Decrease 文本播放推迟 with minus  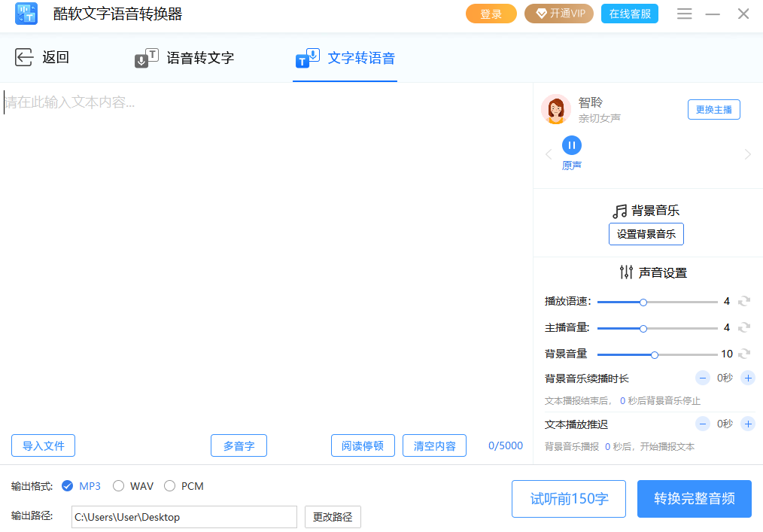click(x=702, y=424)
